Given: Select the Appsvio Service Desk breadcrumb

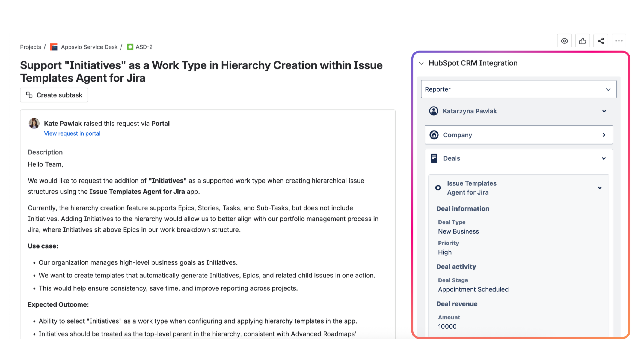Looking at the screenshot, I should (x=89, y=47).
